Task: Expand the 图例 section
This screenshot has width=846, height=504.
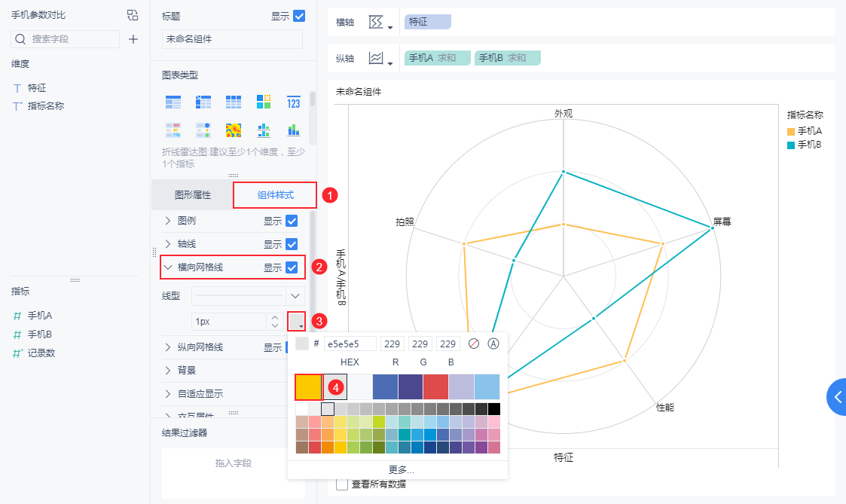Action: [x=168, y=221]
